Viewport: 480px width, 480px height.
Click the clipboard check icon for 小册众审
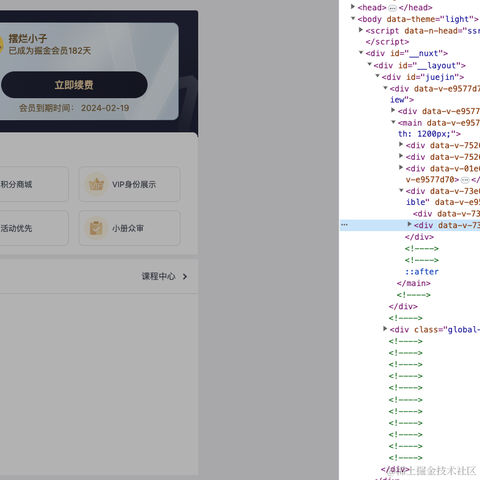coord(96,228)
